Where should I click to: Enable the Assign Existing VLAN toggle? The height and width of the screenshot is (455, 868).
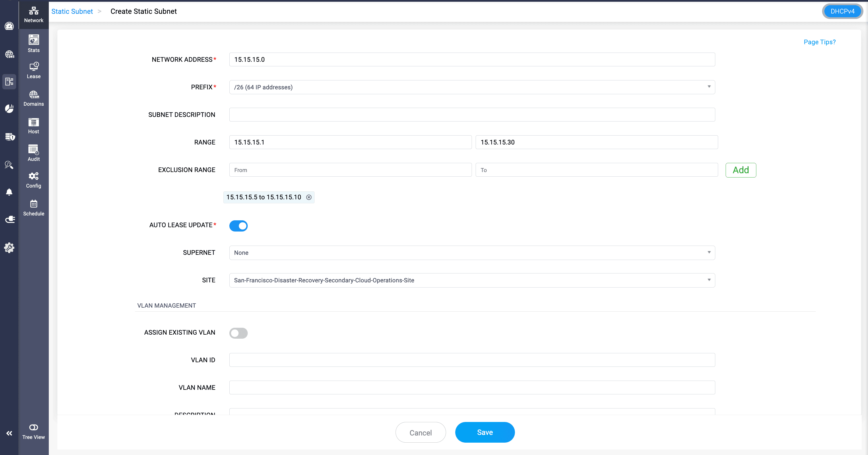coord(238,333)
